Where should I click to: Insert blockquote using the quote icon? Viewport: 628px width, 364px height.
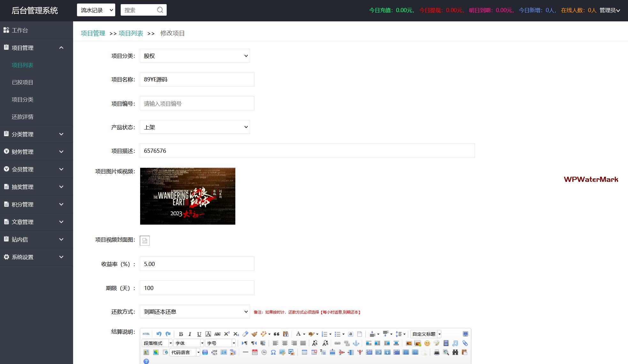coord(276,334)
